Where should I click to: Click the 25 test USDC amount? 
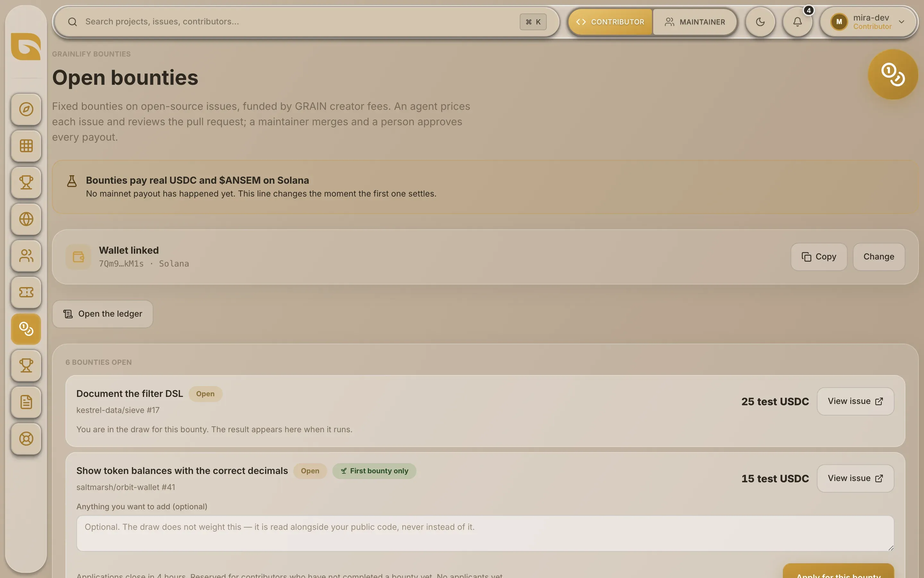[775, 401]
